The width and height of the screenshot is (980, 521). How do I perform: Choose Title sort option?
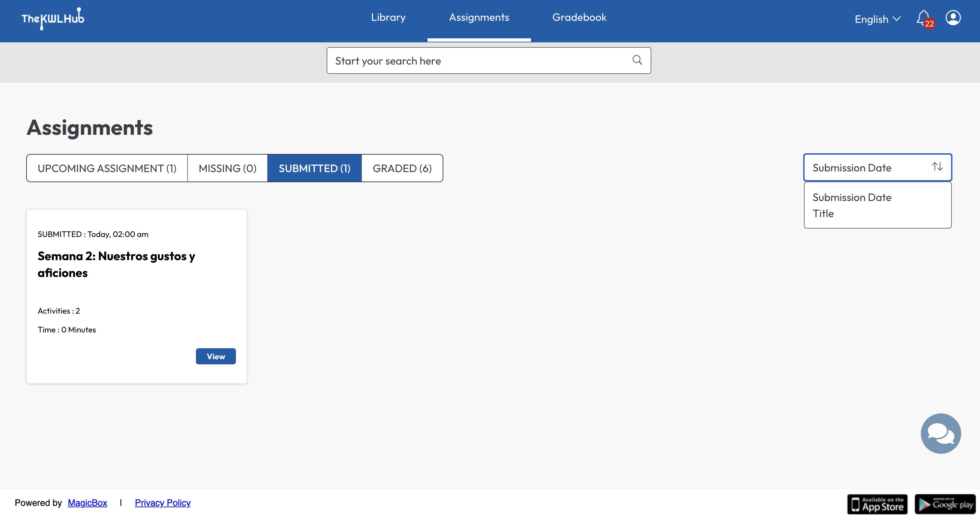coord(823,214)
